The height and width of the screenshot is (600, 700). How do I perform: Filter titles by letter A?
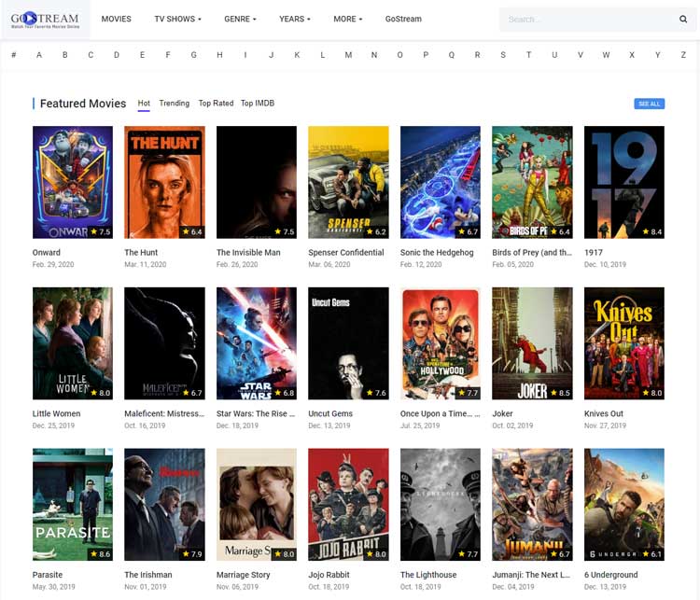[39, 55]
